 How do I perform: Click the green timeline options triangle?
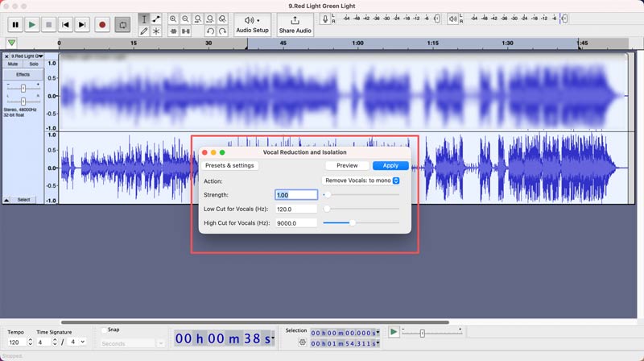[11, 43]
